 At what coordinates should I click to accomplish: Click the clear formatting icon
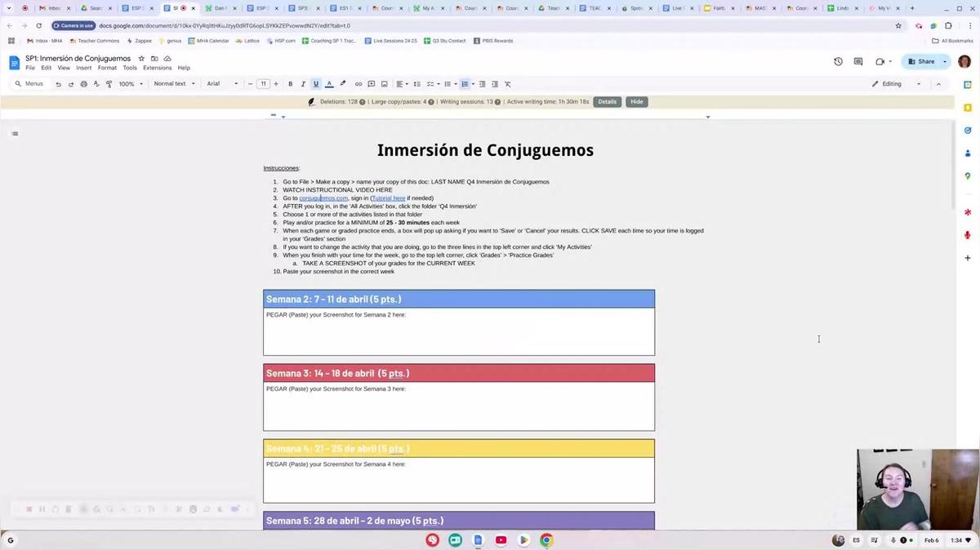[x=507, y=84]
